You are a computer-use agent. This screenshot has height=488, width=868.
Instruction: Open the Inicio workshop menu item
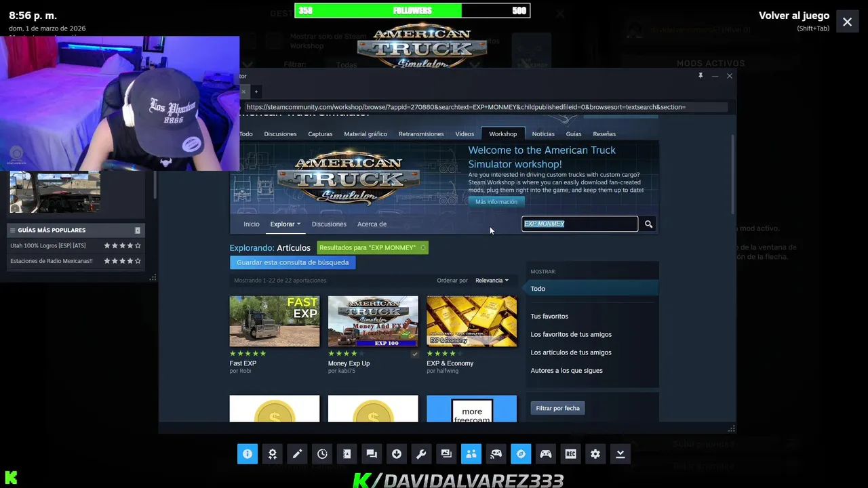[x=252, y=224]
